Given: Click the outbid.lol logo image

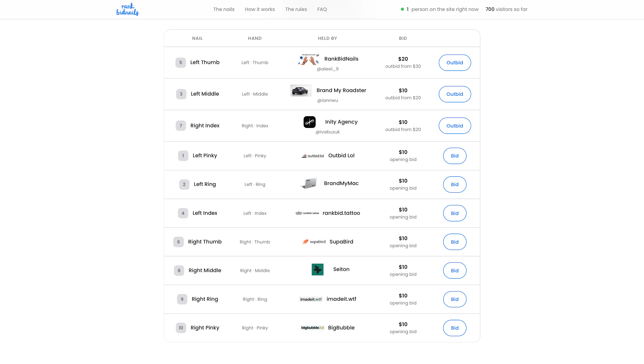Looking at the screenshot, I should [313, 156].
